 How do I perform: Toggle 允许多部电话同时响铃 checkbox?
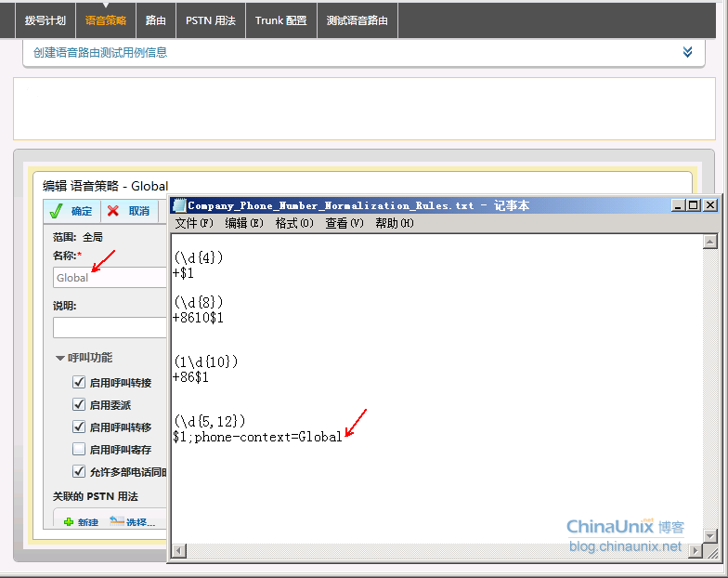tap(79, 471)
